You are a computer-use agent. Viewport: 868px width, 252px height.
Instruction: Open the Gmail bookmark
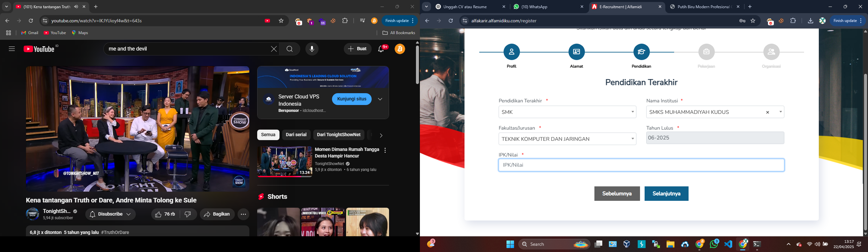[x=30, y=33]
